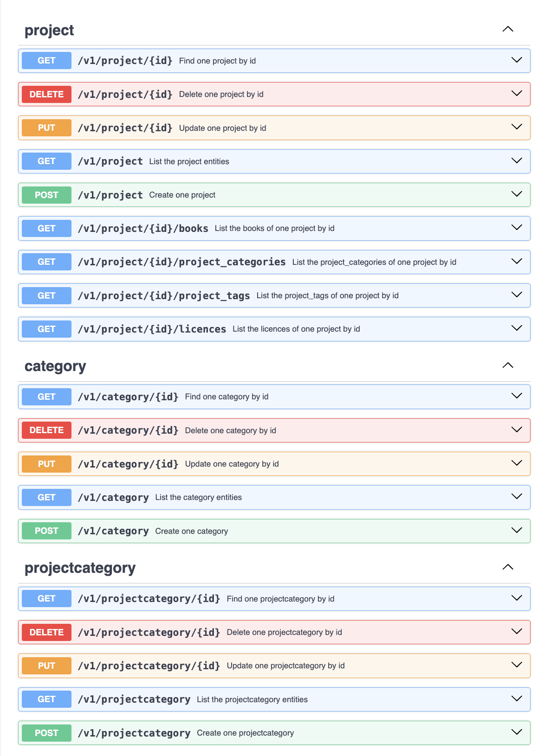This screenshot has width=544, height=756.
Task: Click PUT badge for /v1/projectcategory/{id}
Action: point(46,666)
